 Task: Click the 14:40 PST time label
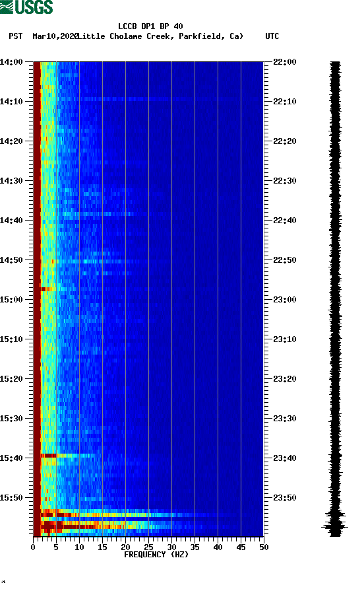click(x=11, y=221)
